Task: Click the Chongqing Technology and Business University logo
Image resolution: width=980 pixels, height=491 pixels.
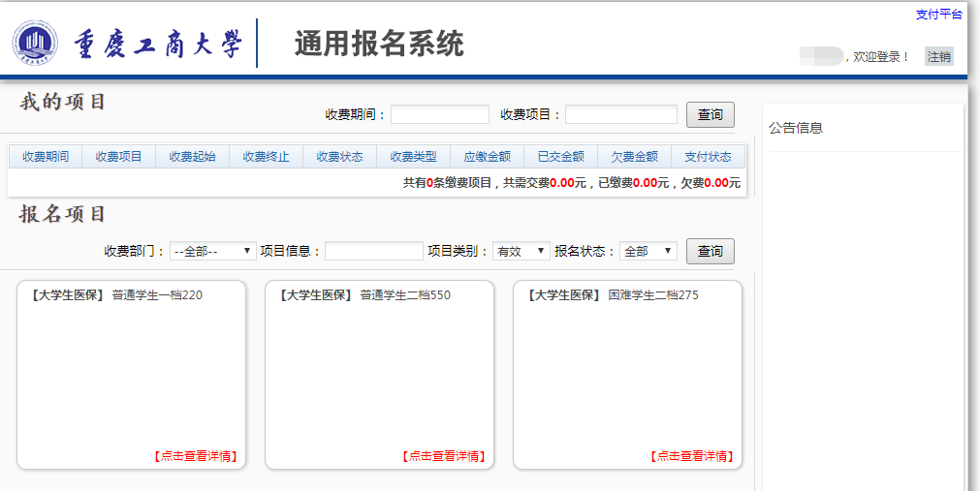Action: point(35,44)
